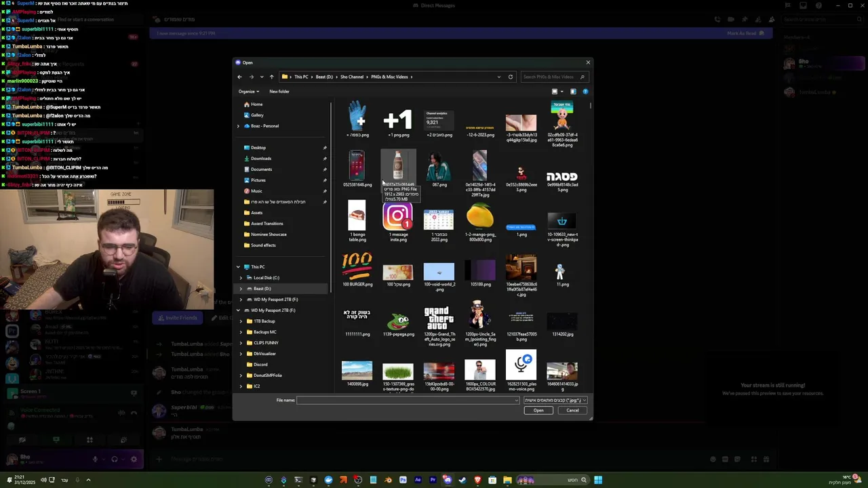868x488 pixels.
Task: Click the taskbar search box
Action: click(552, 480)
